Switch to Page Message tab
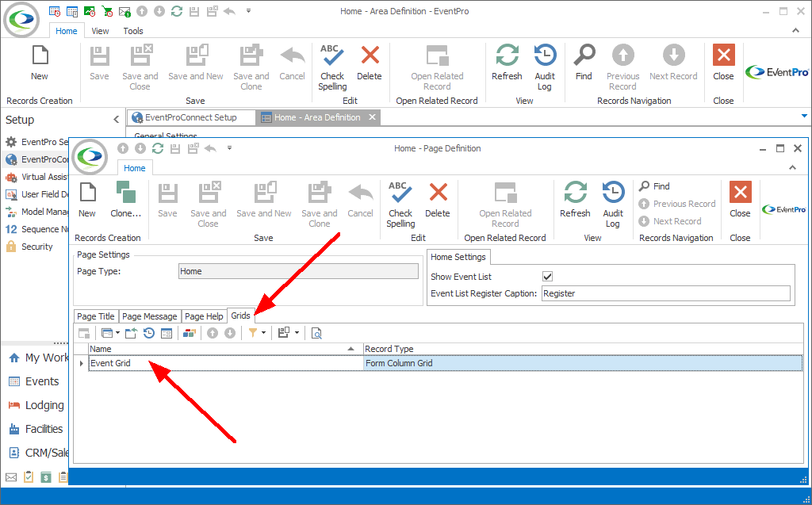This screenshot has width=812, height=505. 150,316
